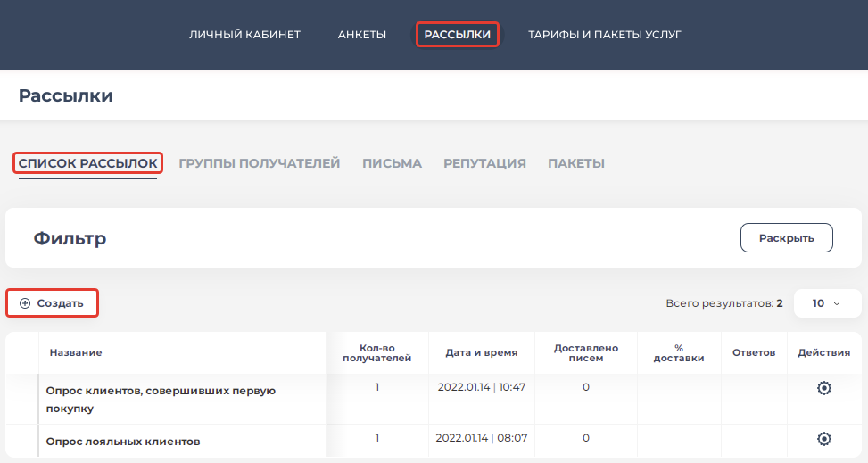Select date cell 2022.01.14 | 08:07

482,438
